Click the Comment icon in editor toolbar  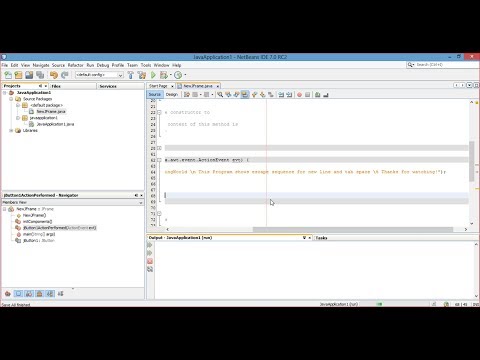click(x=318, y=95)
